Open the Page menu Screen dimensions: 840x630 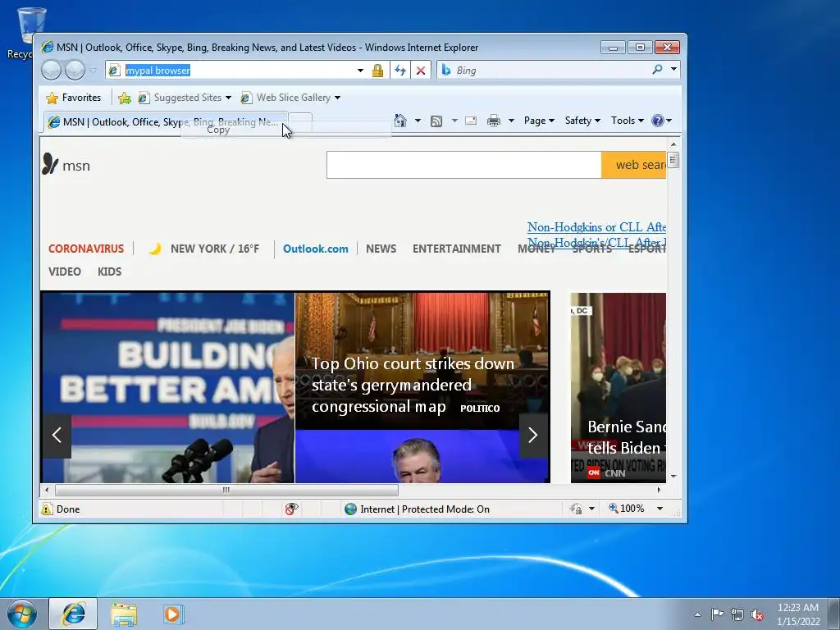539,121
